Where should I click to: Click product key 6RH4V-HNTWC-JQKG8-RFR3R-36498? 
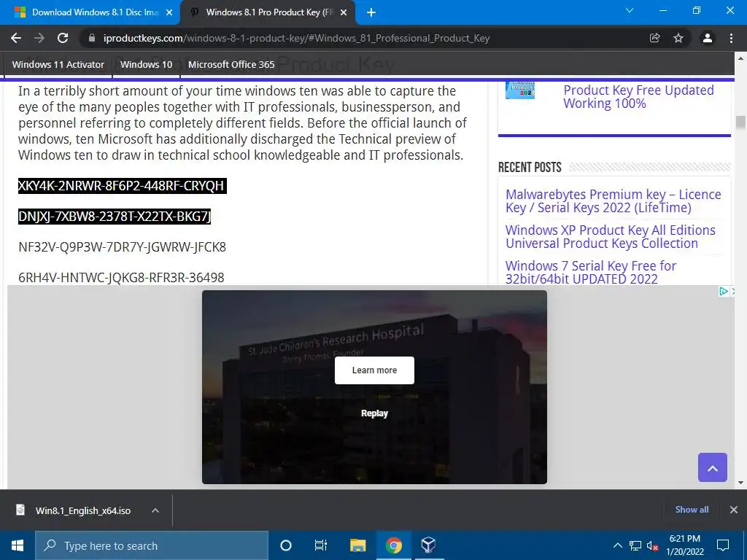[x=121, y=278]
